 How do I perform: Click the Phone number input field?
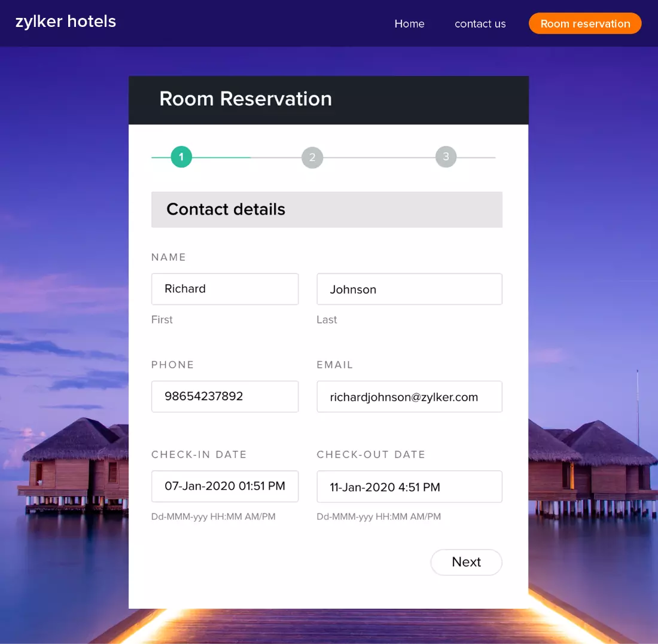[x=225, y=396]
